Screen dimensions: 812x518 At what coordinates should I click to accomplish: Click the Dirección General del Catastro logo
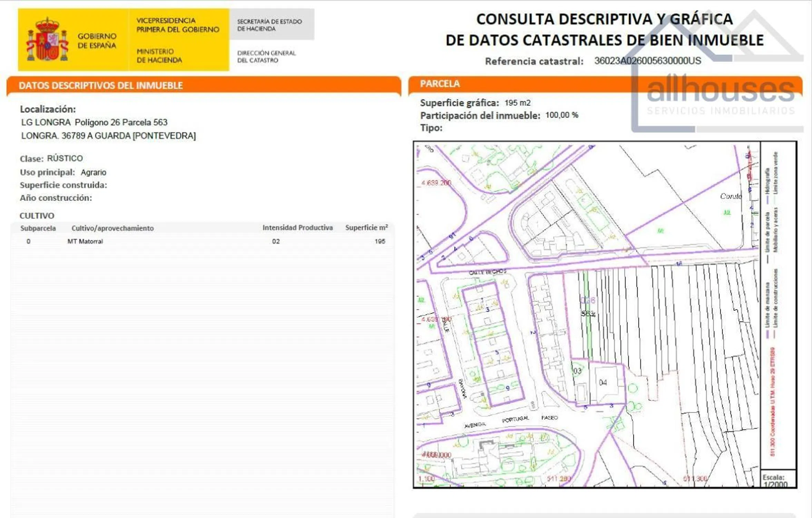click(266, 57)
